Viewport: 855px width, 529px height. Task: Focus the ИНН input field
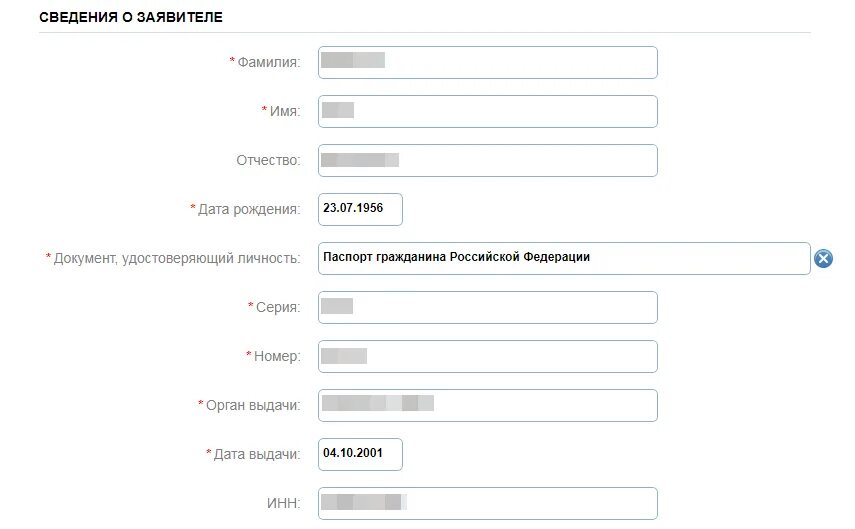[487, 503]
